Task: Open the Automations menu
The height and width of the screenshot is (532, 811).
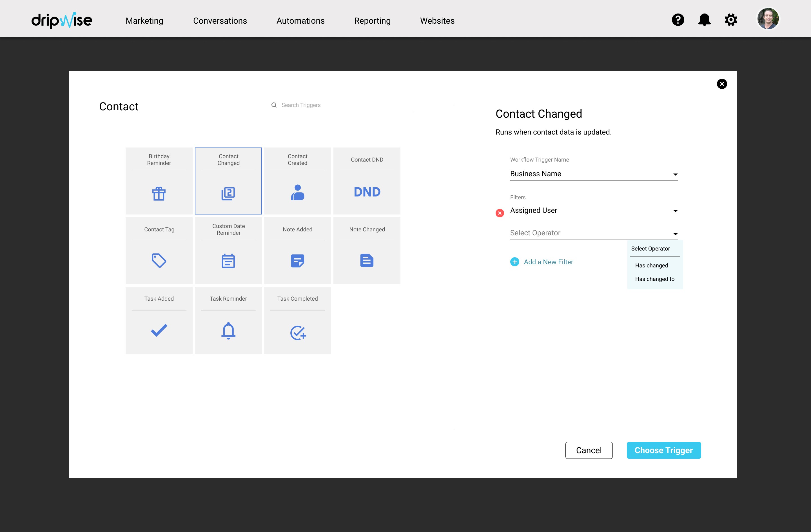Action: [300, 21]
